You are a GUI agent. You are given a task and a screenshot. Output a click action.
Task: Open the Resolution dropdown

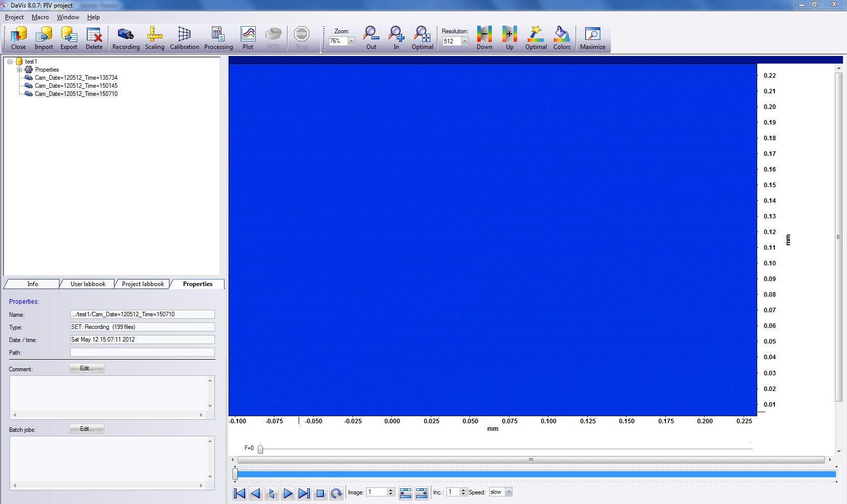pos(465,41)
